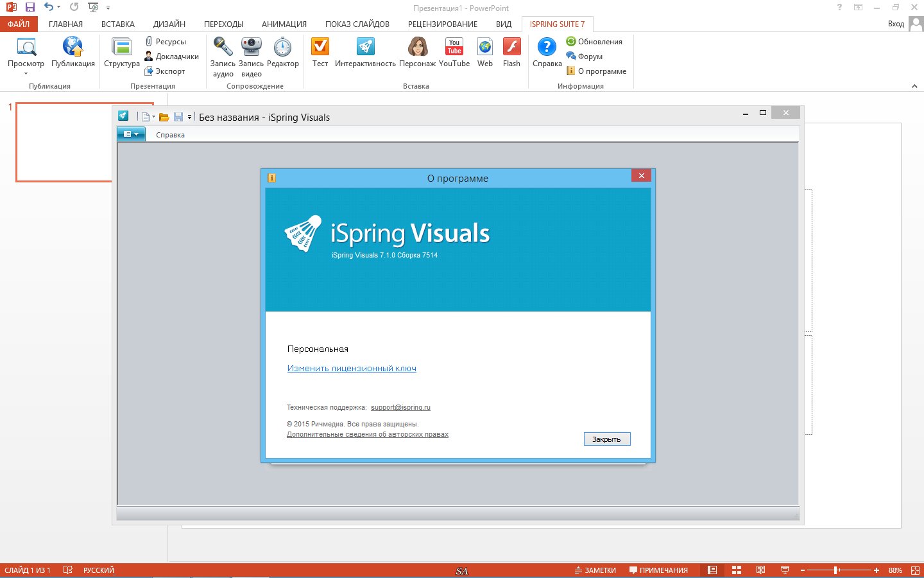924x578 pixels.
Task: Click the Publication globe icon in ribbon
Action: pos(73,48)
